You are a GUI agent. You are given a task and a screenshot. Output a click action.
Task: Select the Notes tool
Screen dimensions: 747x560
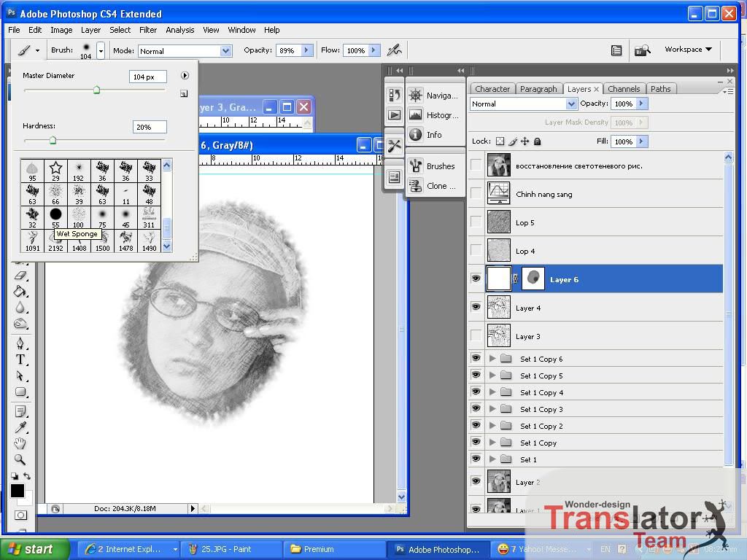tap(20, 411)
